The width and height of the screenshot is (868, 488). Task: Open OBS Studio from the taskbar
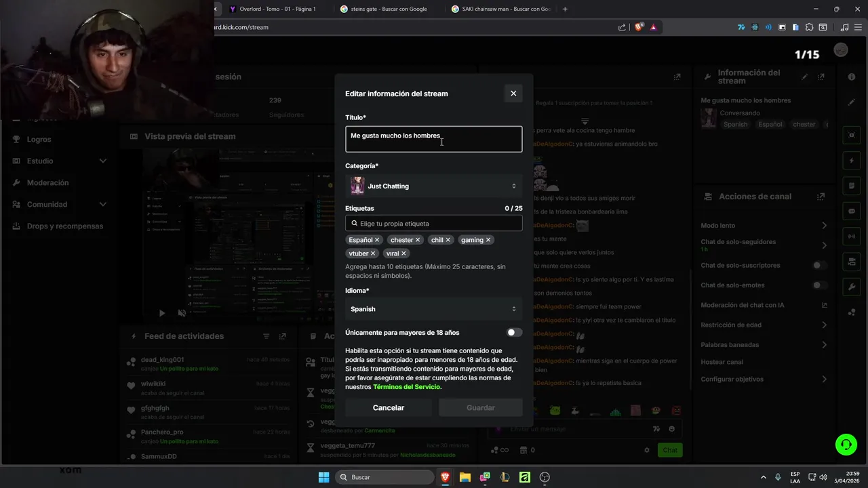(x=545, y=477)
